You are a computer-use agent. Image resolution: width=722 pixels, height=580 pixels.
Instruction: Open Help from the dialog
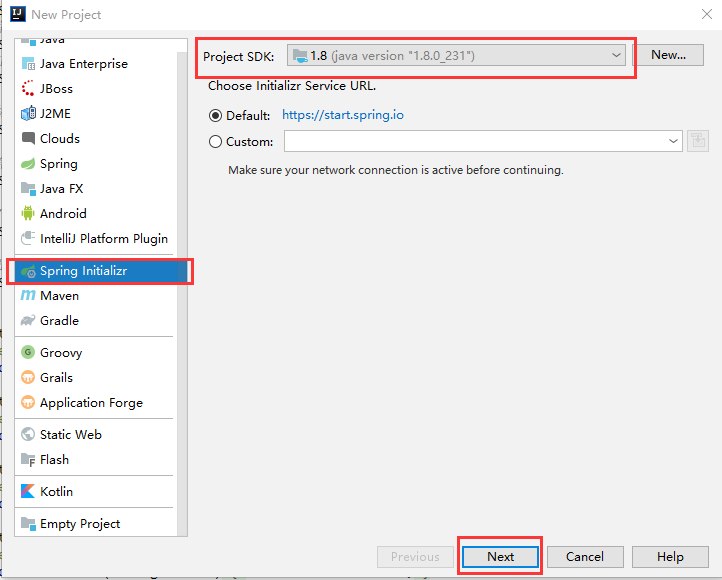670,557
